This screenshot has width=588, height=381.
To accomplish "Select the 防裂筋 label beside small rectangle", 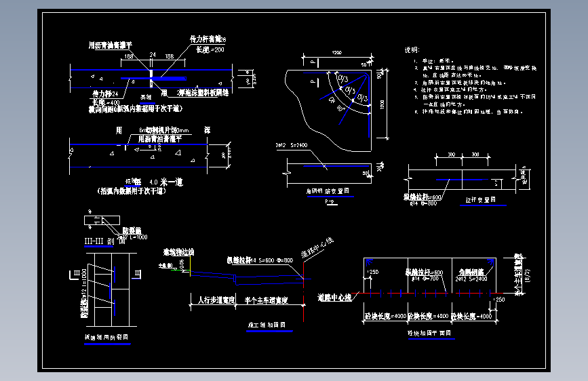I will (x=132, y=230).
